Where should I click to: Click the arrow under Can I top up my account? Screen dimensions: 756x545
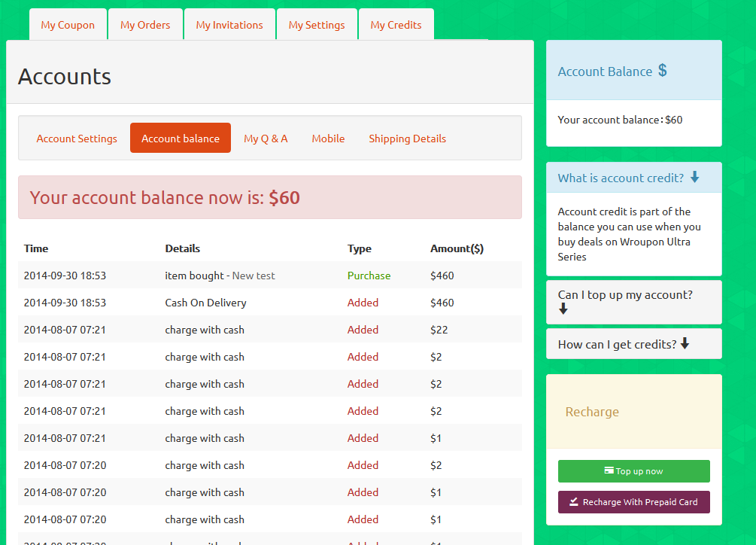click(x=563, y=309)
